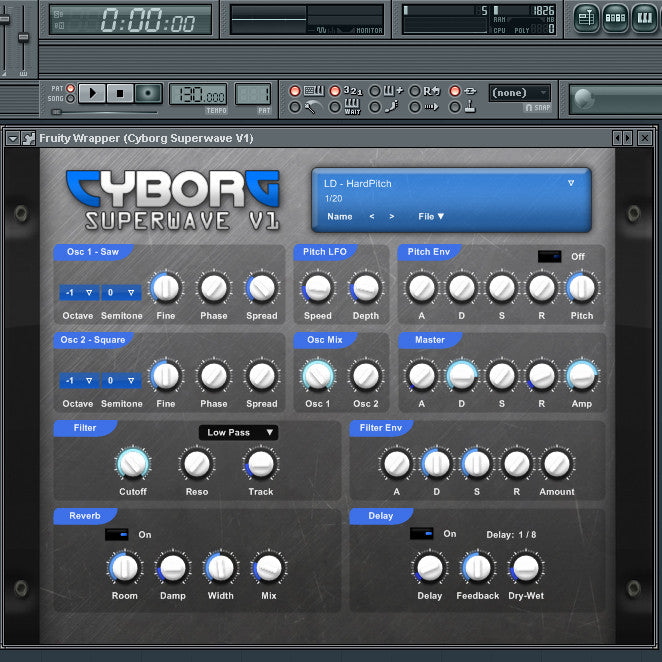Open the Osc 2 Octave dropdown
Image resolution: width=662 pixels, height=662 pixels.
[x=79, y=380]
